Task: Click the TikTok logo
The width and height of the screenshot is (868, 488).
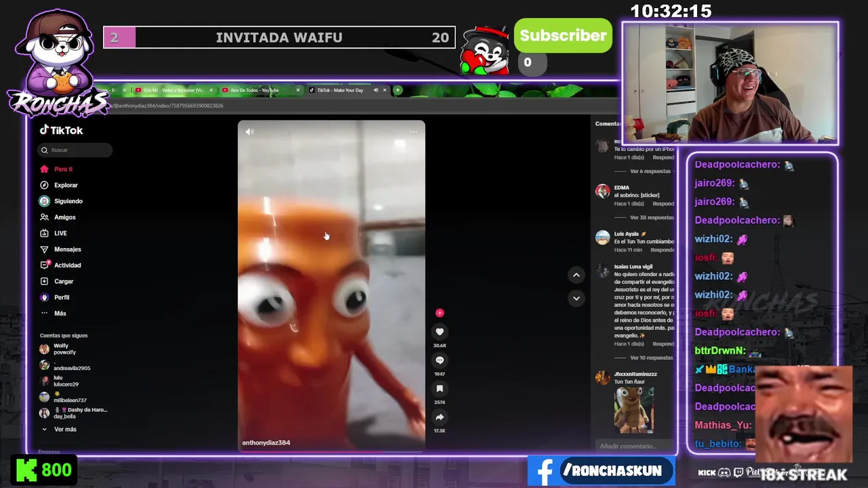Action: 61,130
